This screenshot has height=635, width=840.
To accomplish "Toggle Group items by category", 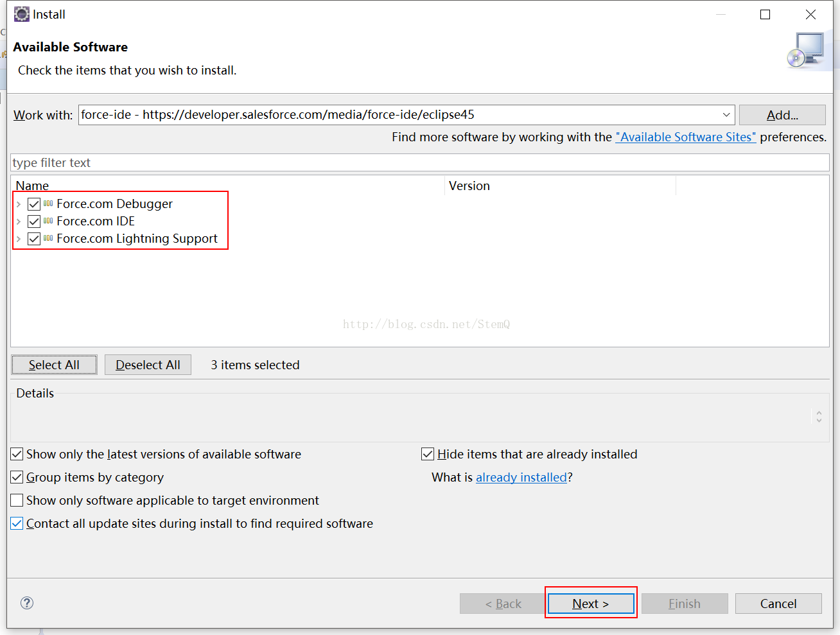I will click(x=17, y=478).
